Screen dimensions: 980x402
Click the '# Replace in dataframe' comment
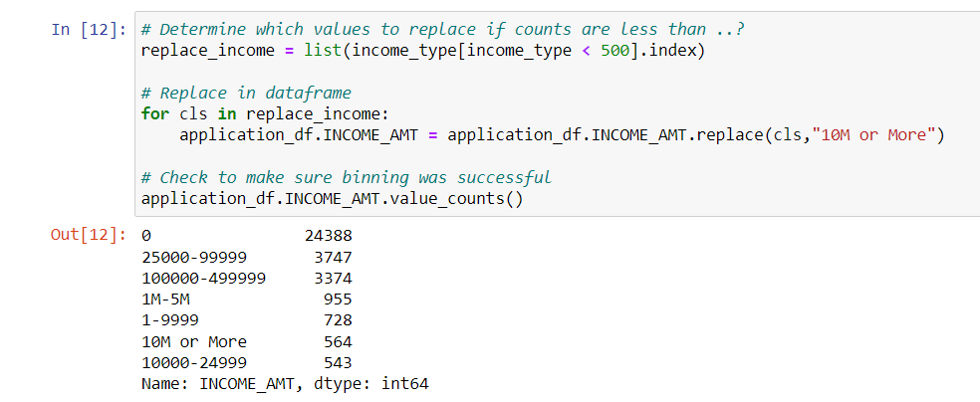pyautogui.click(x=246, y=93)
